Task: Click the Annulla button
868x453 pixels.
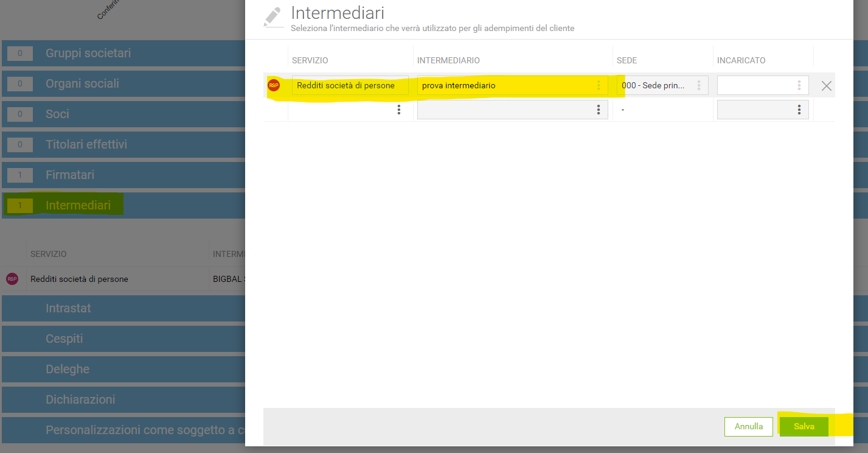Action: click(748, 427)
